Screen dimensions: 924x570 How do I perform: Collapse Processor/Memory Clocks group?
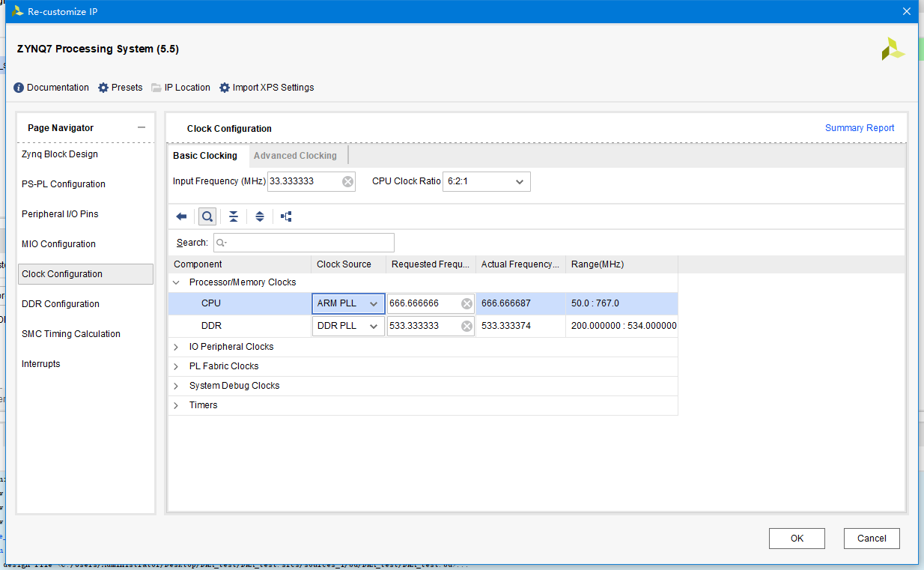coord(177,282)
